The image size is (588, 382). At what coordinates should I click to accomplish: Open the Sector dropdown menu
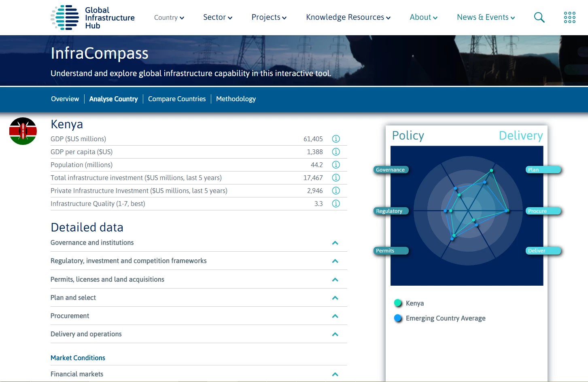tap(218, 17)
